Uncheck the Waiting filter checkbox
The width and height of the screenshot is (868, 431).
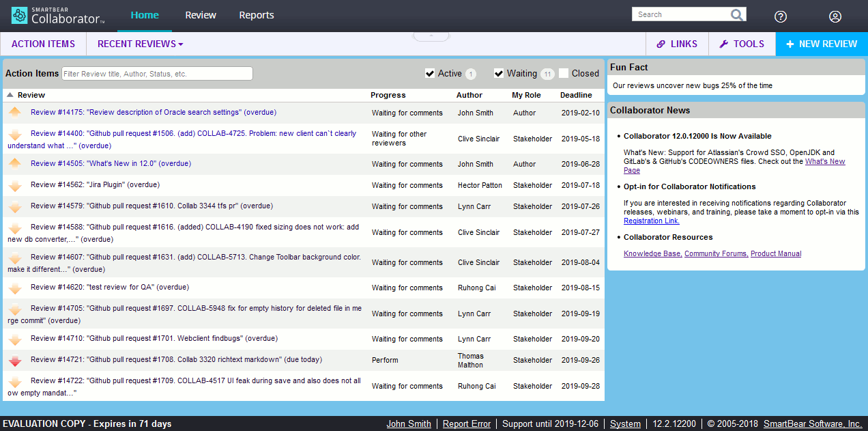[x=498, y=73]
